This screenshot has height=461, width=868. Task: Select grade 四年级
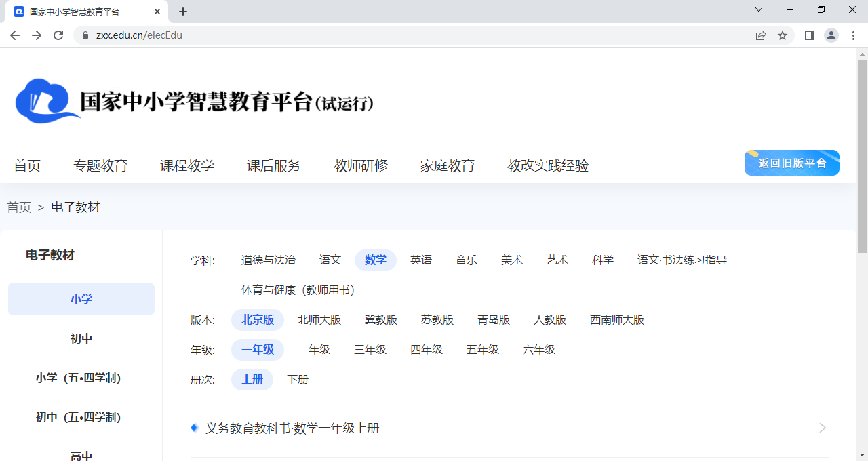click(x=427, y=350)
